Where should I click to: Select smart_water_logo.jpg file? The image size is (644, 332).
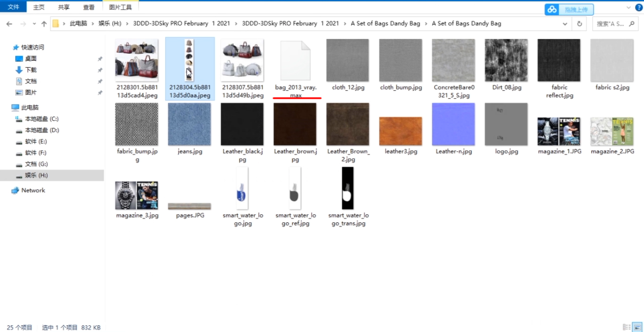(243, 188)
